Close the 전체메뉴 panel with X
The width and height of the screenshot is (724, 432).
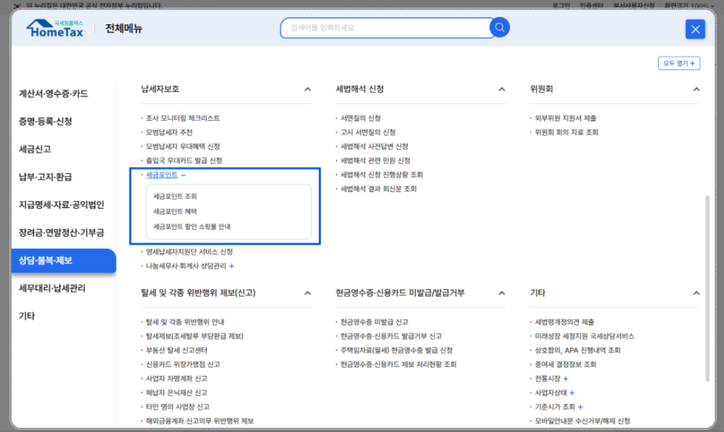pos(695,29)
